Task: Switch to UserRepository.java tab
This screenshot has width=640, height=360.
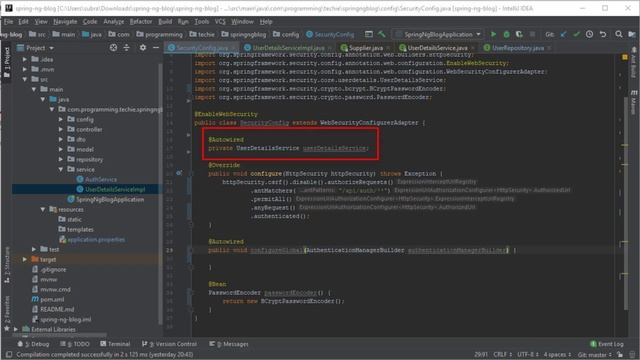Action: click(x=518, y=48)
